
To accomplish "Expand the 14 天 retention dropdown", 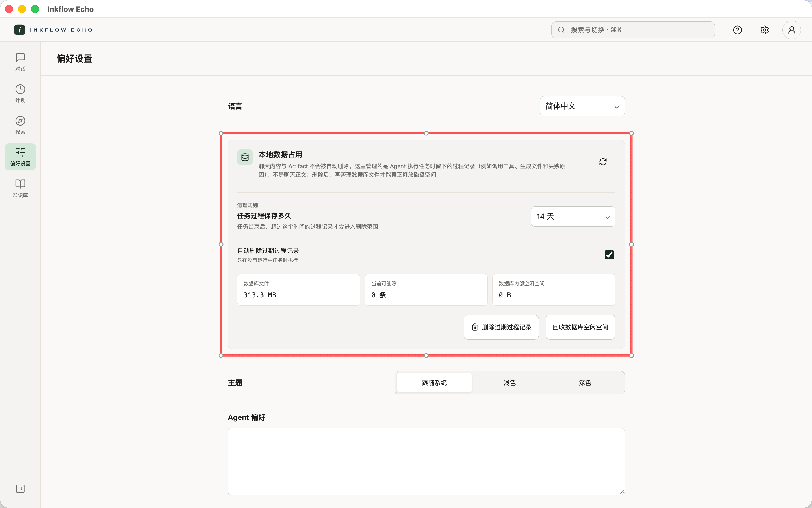I will pyautogui.click(x=573, y=216).
